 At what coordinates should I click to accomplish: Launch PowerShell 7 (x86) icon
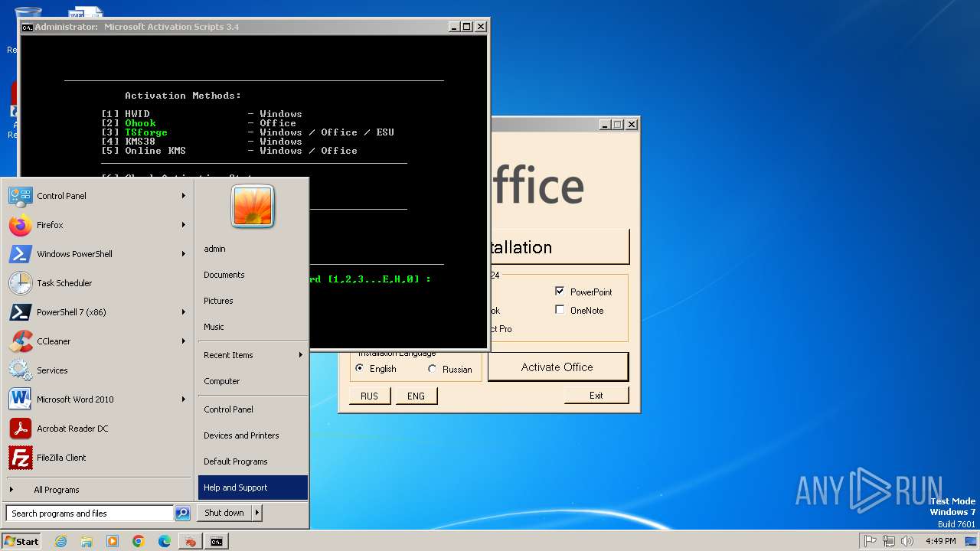click(20, 312)
